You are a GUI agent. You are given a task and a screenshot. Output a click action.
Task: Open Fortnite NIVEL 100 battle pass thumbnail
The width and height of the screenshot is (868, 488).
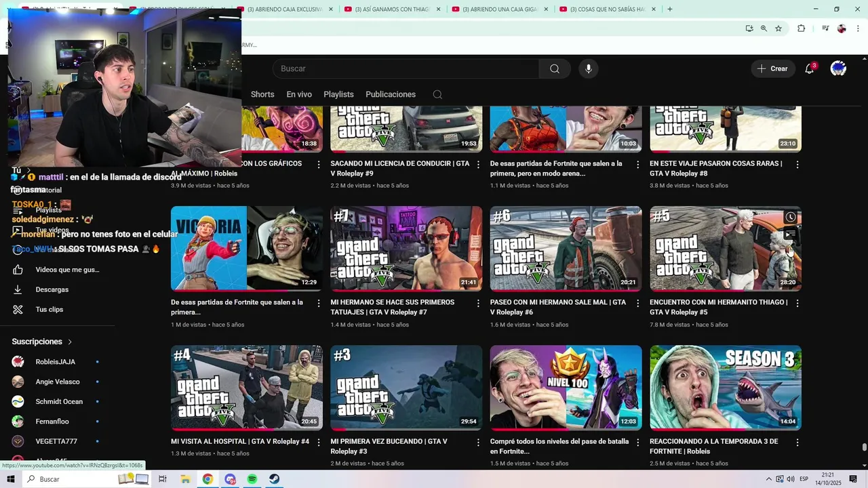point(566,388)
